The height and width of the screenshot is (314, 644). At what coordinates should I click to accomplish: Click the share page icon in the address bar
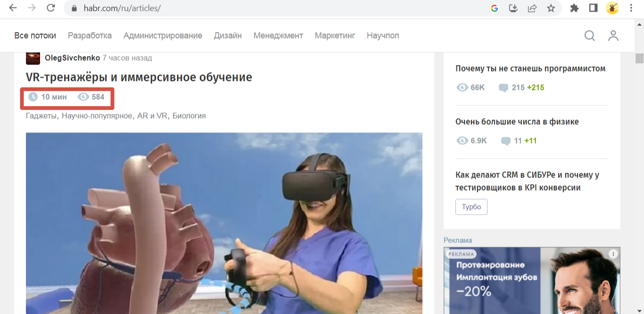pyautogui.click(x=532, y=8)
